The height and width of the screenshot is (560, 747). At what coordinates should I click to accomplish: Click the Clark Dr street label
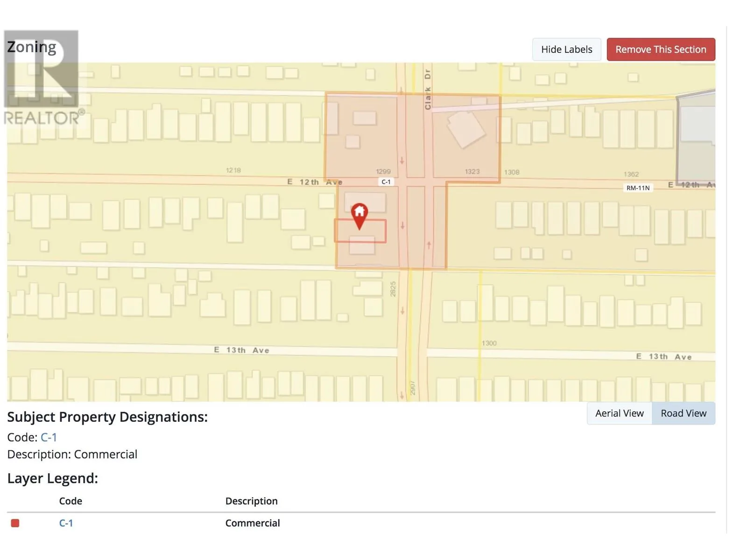click(x=428, y=90)
